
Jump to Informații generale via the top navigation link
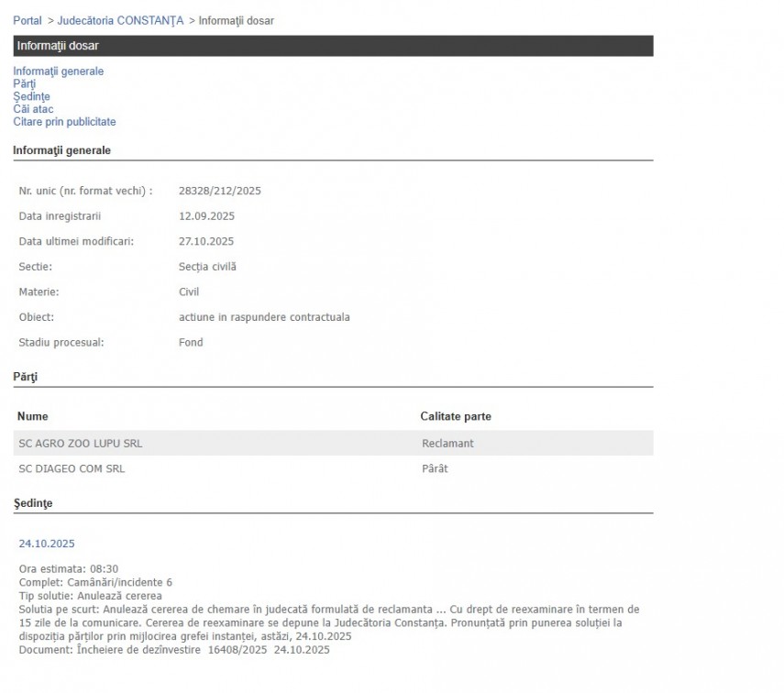click(58, 71)
